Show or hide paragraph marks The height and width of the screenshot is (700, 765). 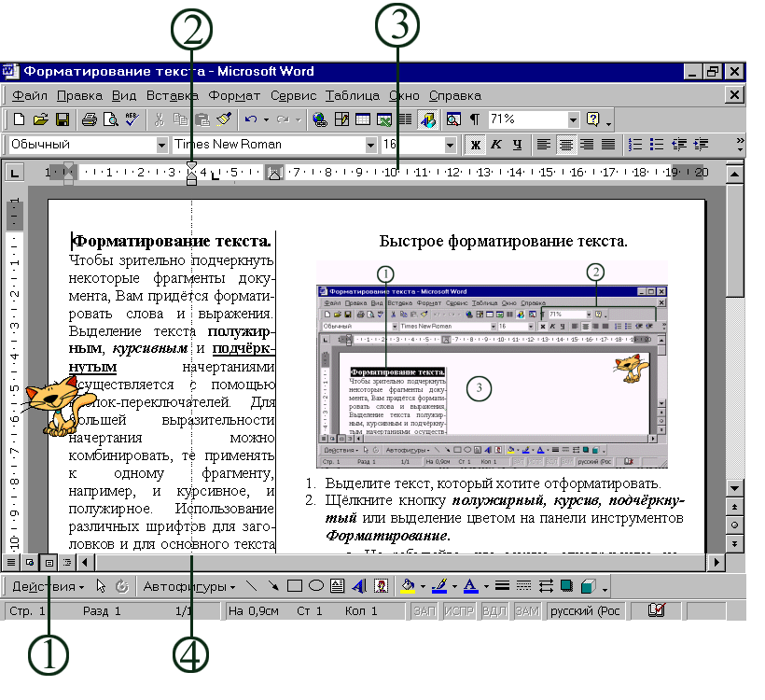pos(474,119)
